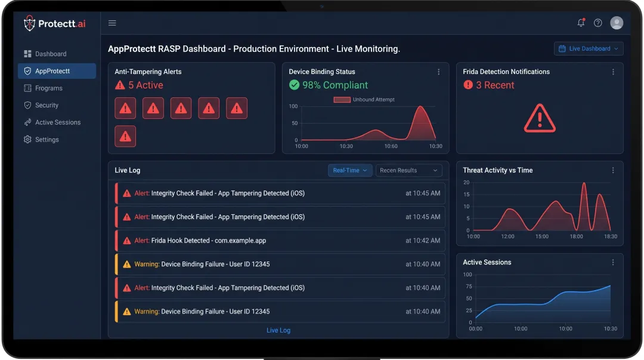644x360 pixels.
Task: Click the Protectt.ai shield logo
Action: pyautogui.click(x=29, y=23)
